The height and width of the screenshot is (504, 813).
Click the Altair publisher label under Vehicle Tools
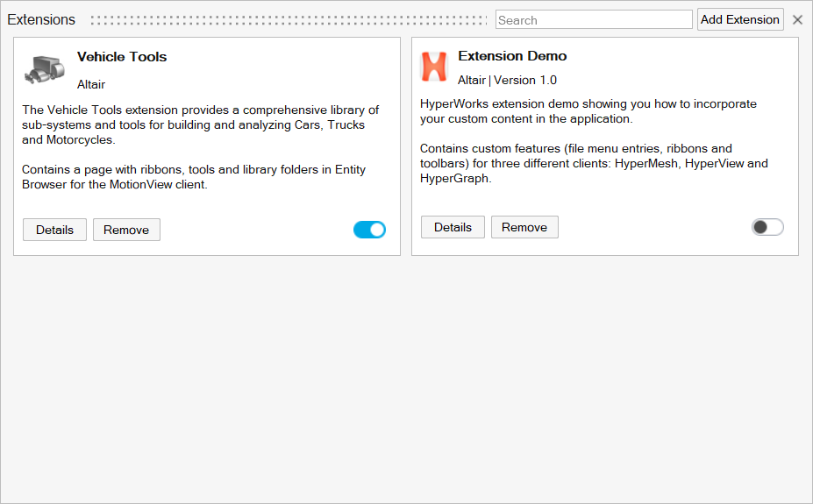coord(91,84)
